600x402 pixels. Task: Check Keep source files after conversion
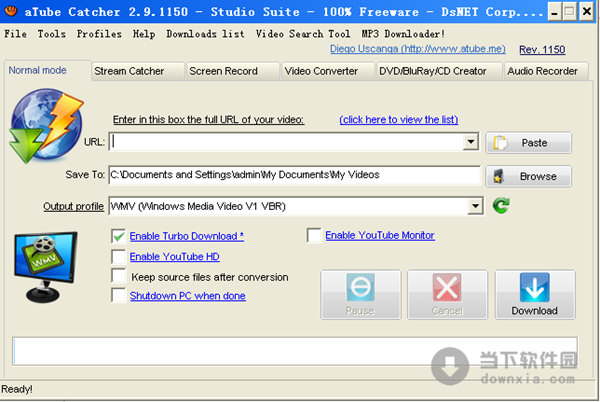pyautogui.click(x=119, y=276)
